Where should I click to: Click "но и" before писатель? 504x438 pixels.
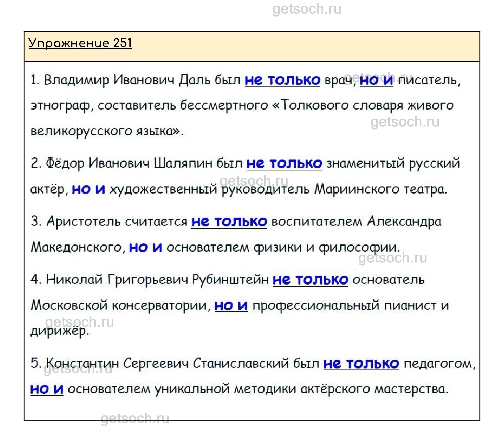click(376, 80)
